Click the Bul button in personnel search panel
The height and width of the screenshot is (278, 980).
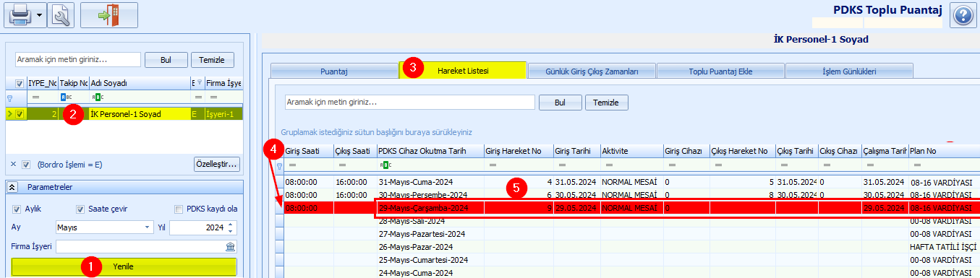166,60
